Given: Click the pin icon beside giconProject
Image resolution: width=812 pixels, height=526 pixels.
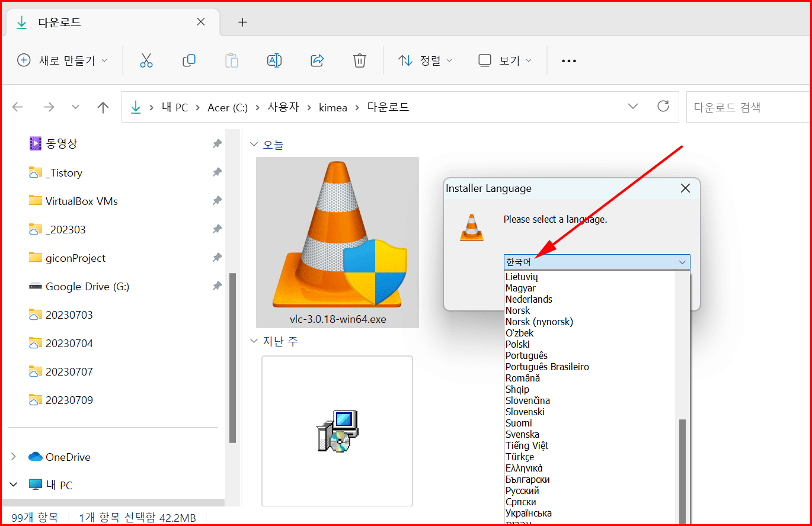Looking at the screenshot, I should [217, 258].
